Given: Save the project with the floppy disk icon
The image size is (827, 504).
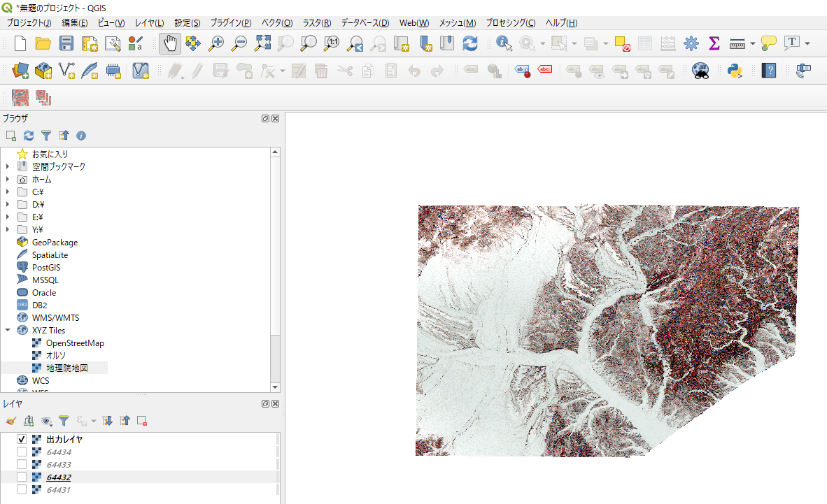Looking at the screenshot, I should pos(66,43).
